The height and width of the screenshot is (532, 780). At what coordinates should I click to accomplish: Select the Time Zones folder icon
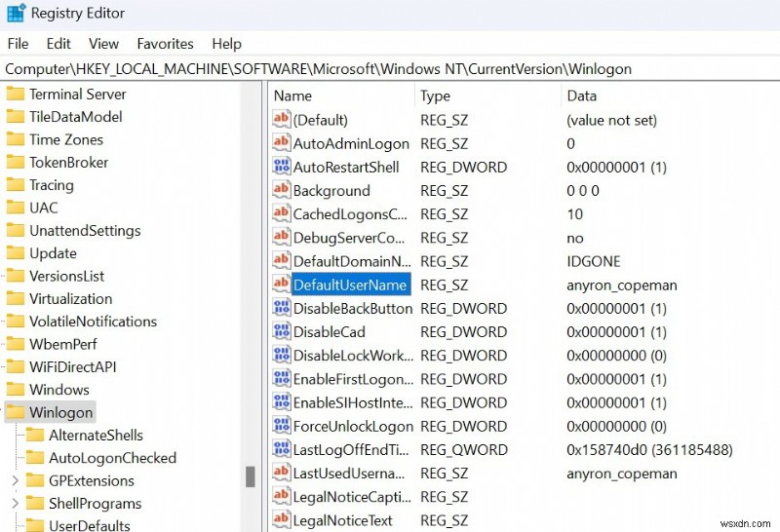pos(16,139)
